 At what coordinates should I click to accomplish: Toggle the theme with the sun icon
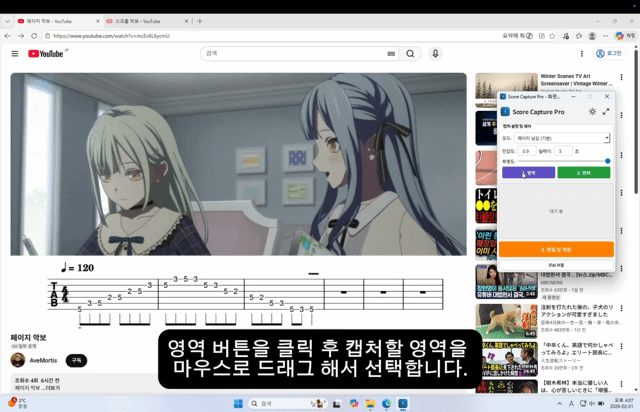pos(592,112)
